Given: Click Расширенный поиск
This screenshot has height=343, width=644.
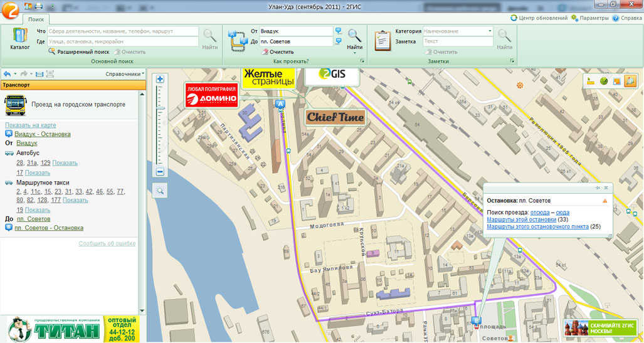Looking at the screenshot, I should pos(79,52).
